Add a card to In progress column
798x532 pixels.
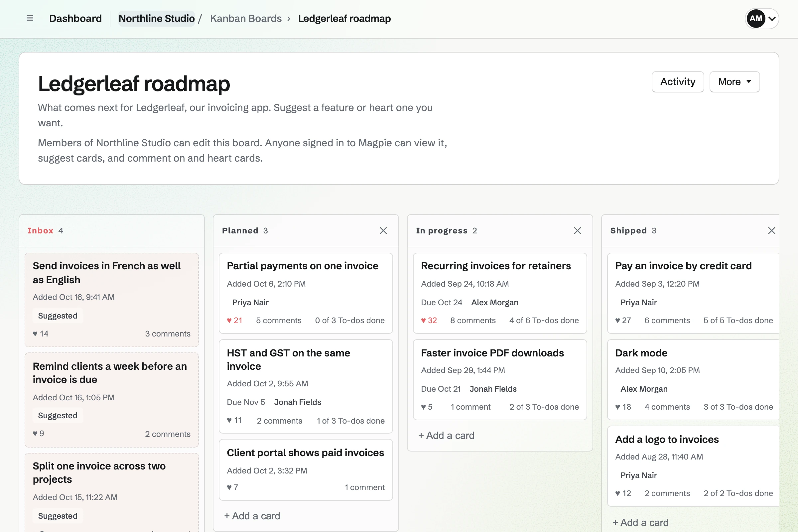[446, 435]
